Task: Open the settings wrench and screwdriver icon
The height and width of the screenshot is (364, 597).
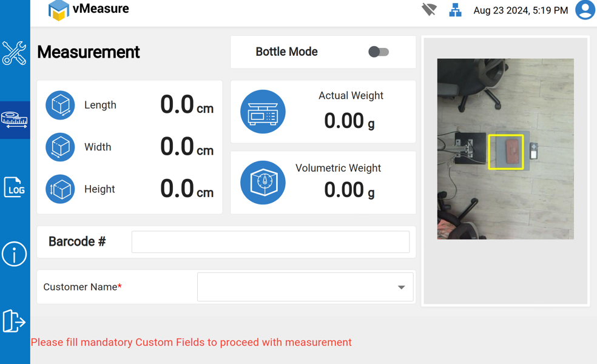Action: coord(14,53)
